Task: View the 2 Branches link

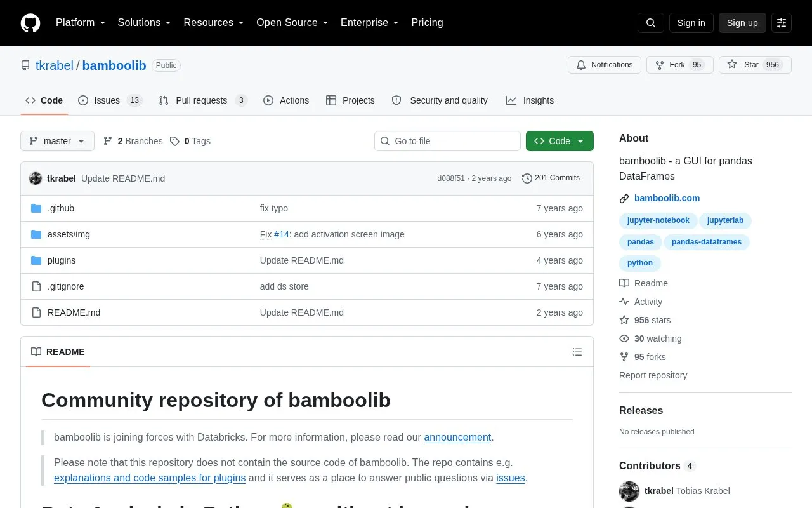Action: coord(133,141)
